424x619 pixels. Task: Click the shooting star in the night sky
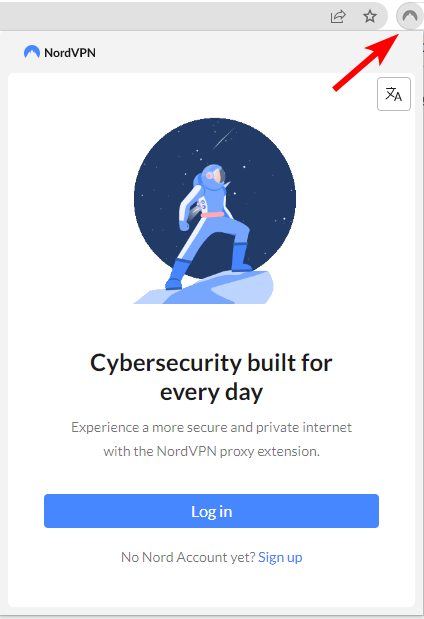click(x=223, y=138)
